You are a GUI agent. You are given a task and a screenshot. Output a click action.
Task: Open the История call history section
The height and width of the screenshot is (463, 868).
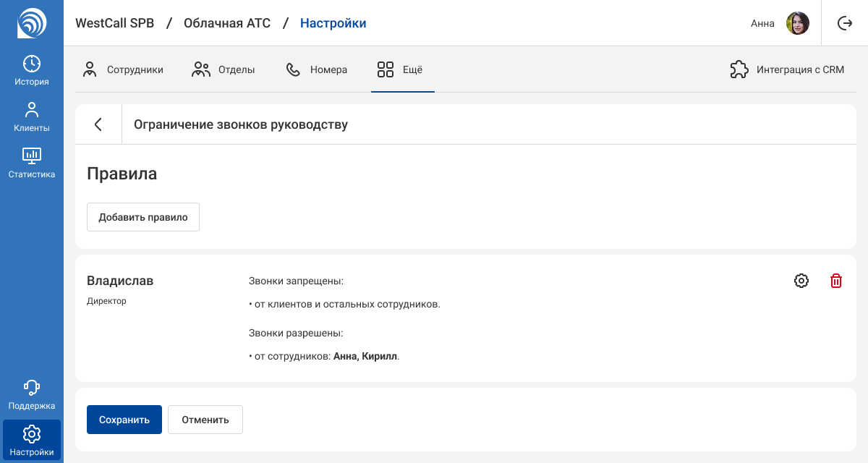32,71
